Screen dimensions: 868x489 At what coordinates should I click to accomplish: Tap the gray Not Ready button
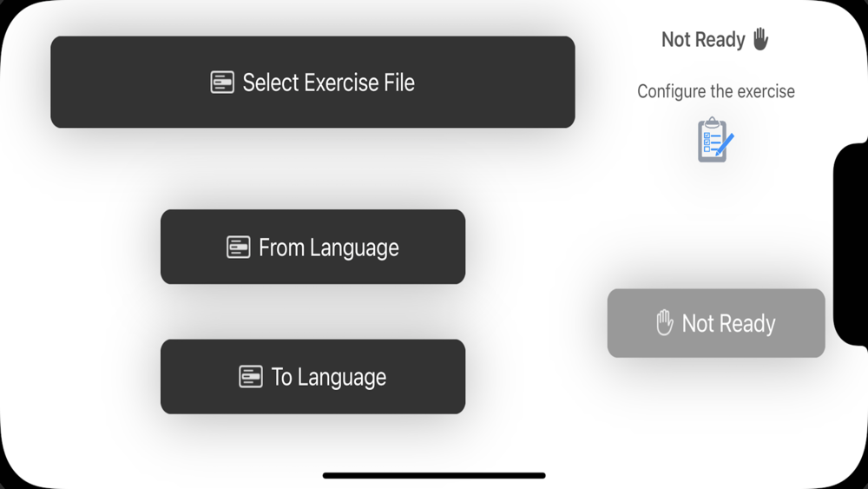click(x=716, y=323)
